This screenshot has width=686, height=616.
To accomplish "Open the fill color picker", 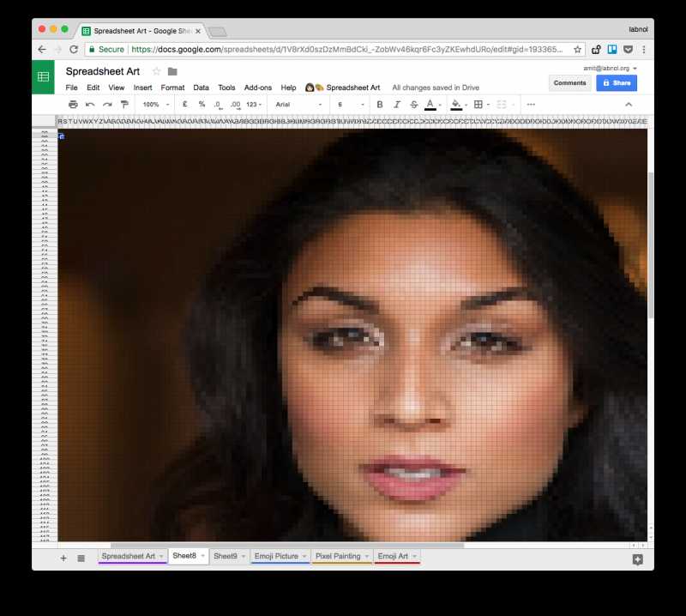I will pos(455,104).
